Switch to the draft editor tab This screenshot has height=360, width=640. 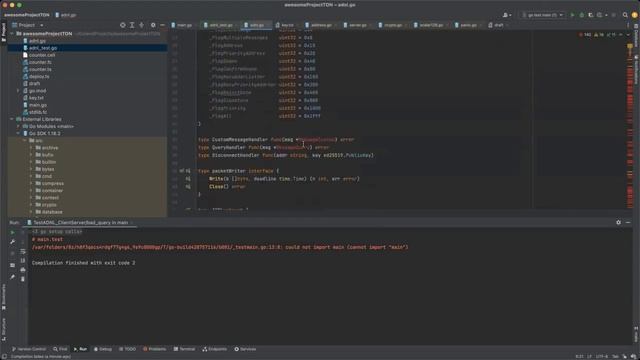497,25
